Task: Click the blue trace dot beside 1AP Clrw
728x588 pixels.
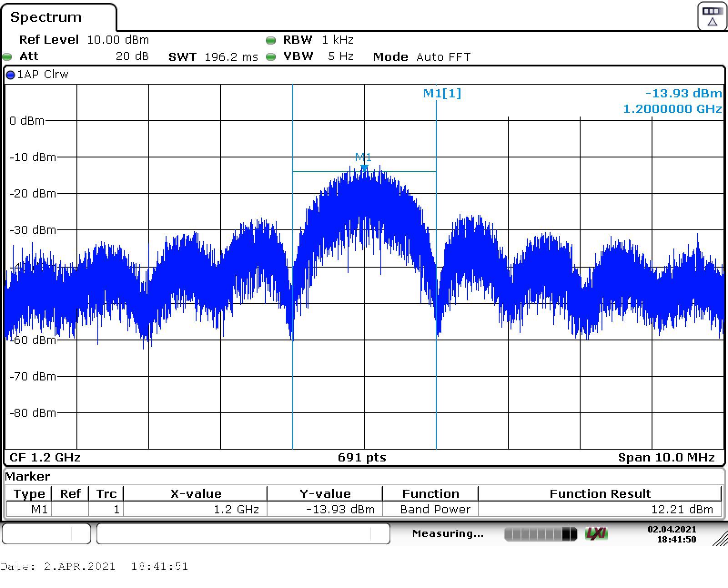Action: coord(10,75)
